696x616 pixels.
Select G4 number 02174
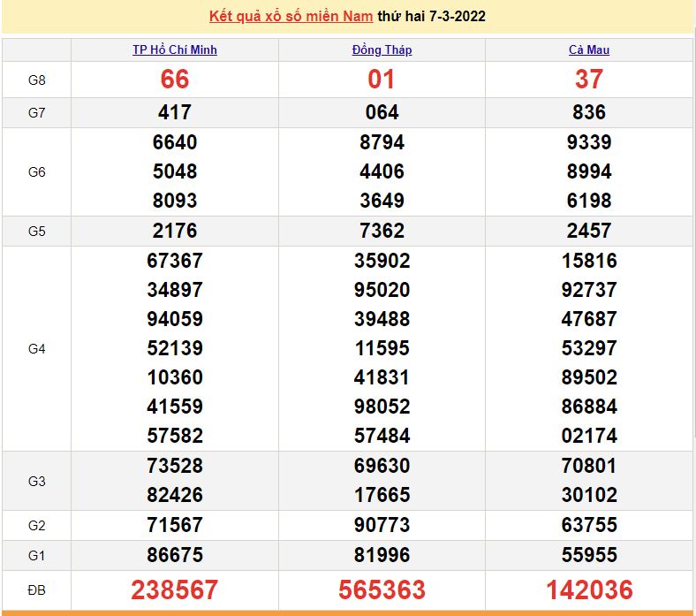coord(589,436)
